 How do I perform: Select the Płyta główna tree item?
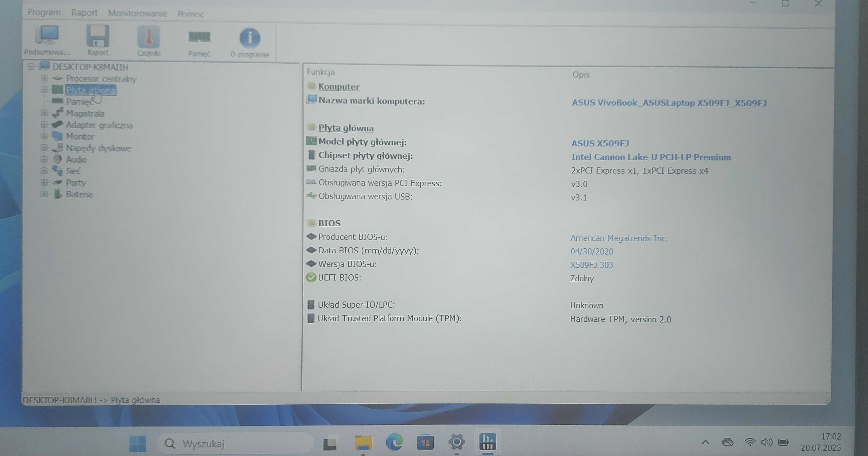pos(91,90)
